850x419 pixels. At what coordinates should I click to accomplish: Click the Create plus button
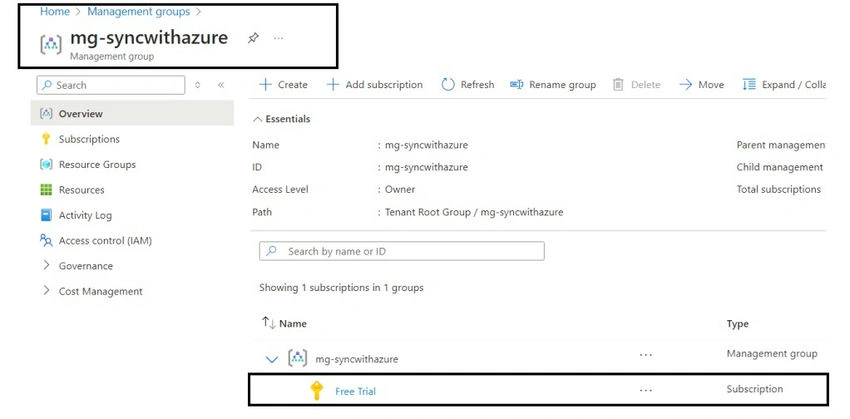[284, 85]
